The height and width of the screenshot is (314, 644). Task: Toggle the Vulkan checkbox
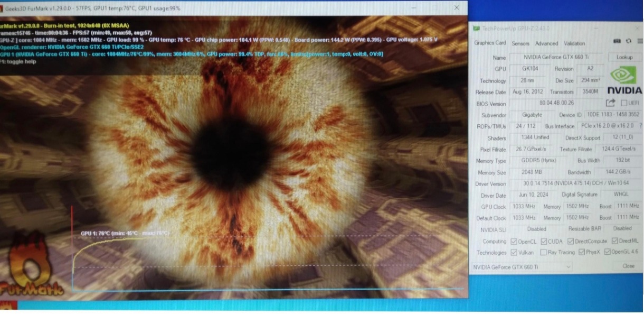(x=514, y=253)
